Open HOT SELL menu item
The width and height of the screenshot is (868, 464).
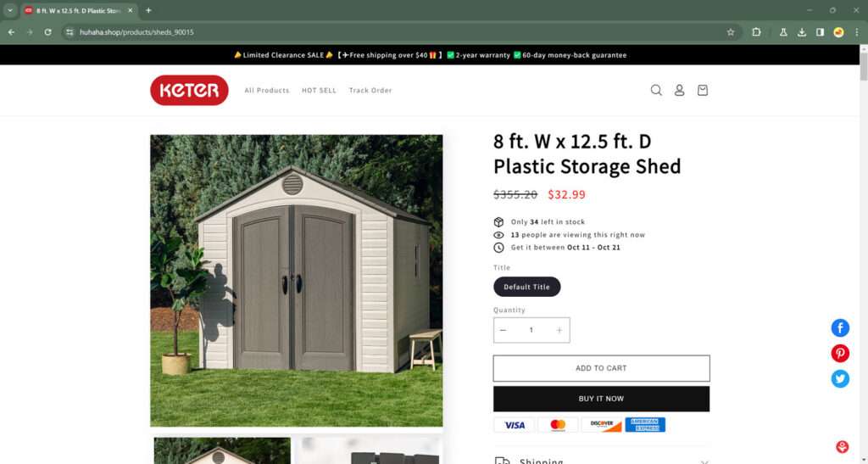(319, 90)
